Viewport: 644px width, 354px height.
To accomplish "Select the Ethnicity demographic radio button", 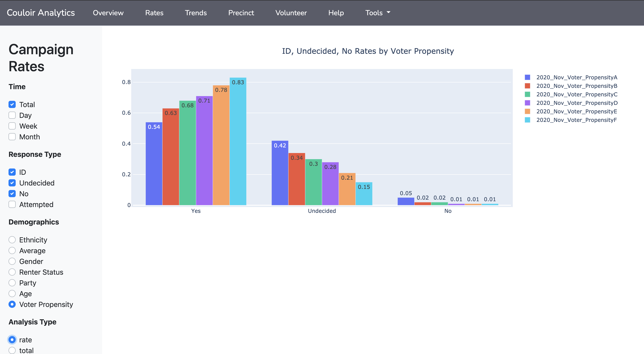I will click(x=12, y=240).
